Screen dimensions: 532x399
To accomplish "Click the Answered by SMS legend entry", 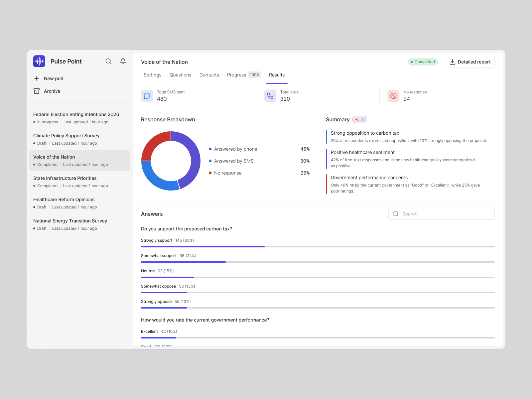I will click(x=259, y=161).
